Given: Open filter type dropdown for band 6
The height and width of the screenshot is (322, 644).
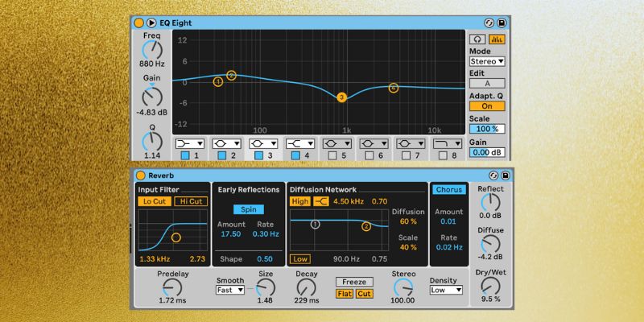Looking at the screenshot, I should pos(374,144).
